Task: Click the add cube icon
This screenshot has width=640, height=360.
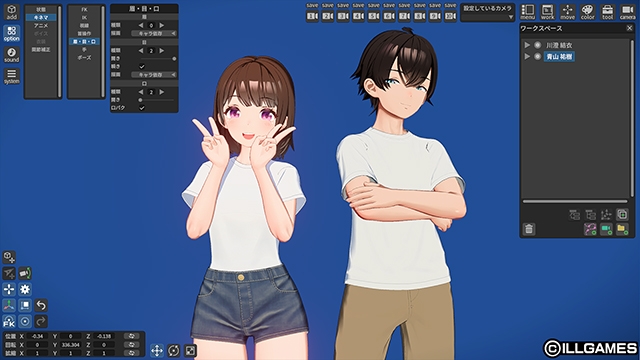Action: click(x=11, y=12)
